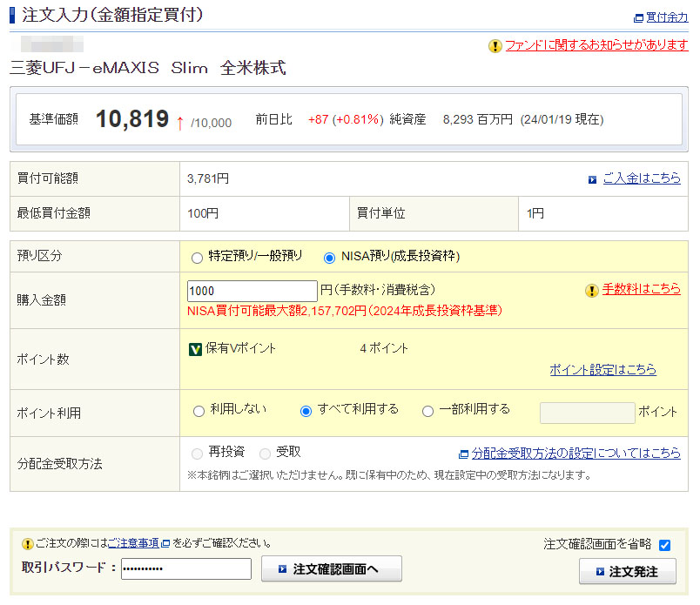Open the 買付余力 link
The height and width of the screenshot is (605, 700).
click(x=668, y=17)
